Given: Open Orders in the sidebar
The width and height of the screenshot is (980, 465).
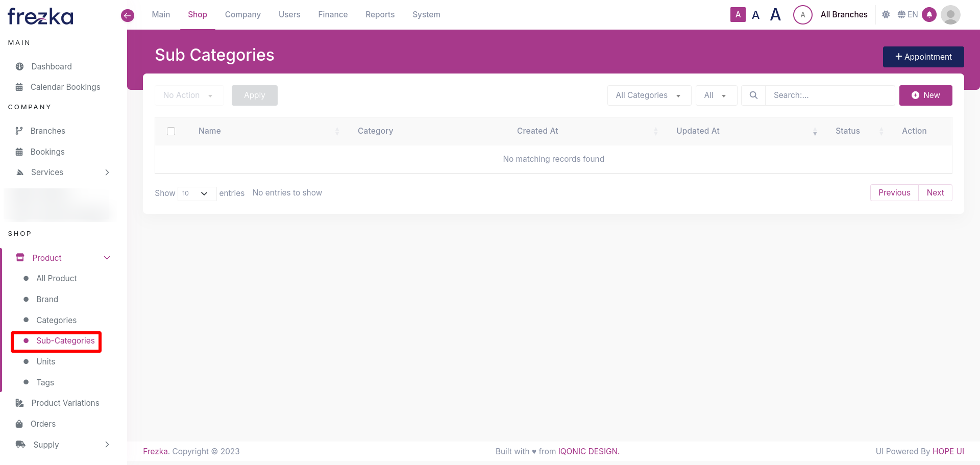Looking at the screenshot, I should 43,424.
